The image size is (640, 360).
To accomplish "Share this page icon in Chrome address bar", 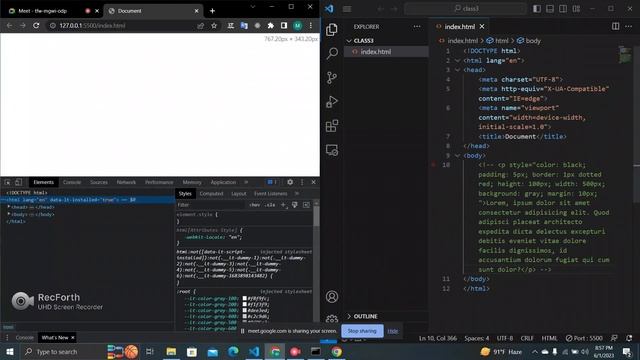I will click(x=200, y=25).
